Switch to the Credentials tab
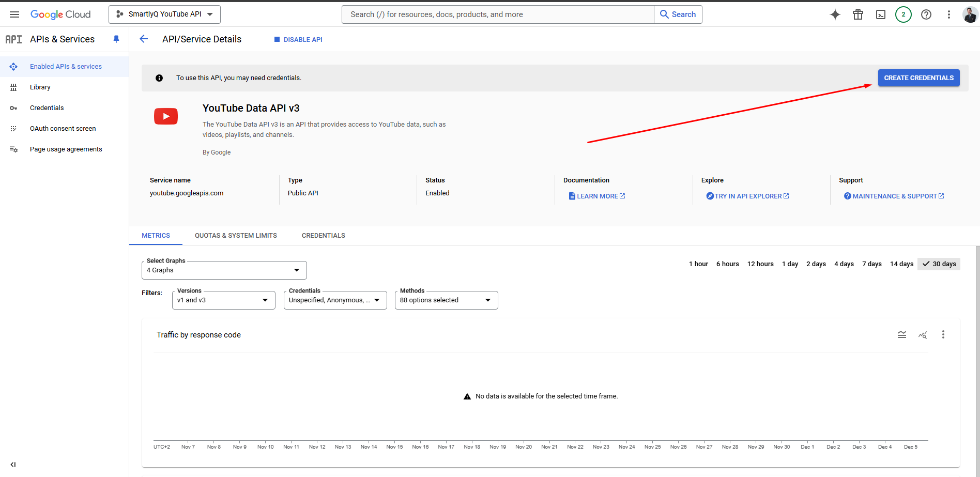This screenshot has width=980, height=477. pyautogui.click(x=324, y=236)
